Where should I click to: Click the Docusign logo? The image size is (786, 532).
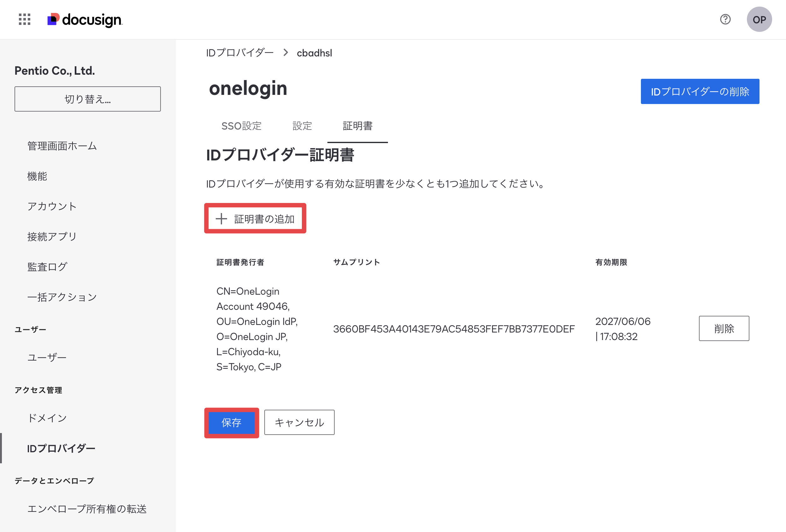point(85,20)
